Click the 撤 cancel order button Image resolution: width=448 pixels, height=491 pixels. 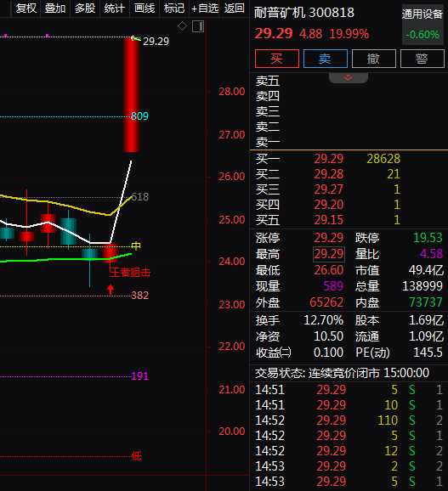point(374,59)
